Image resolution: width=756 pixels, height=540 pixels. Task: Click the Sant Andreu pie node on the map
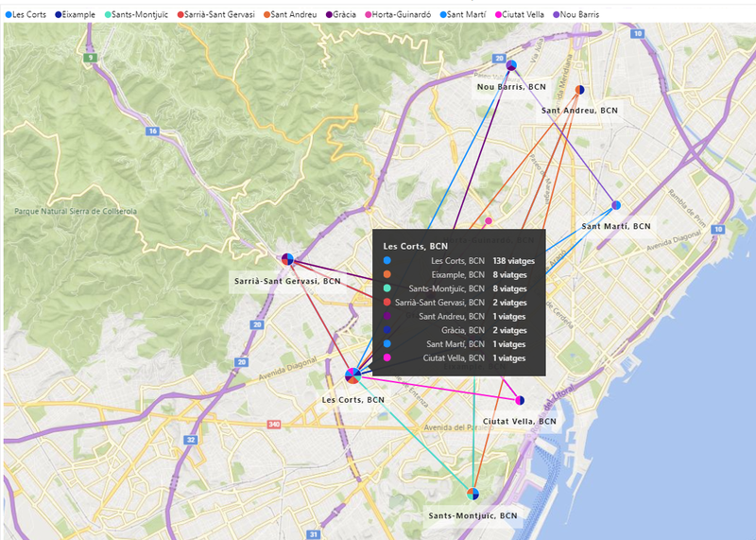click(x=580, y=90)
